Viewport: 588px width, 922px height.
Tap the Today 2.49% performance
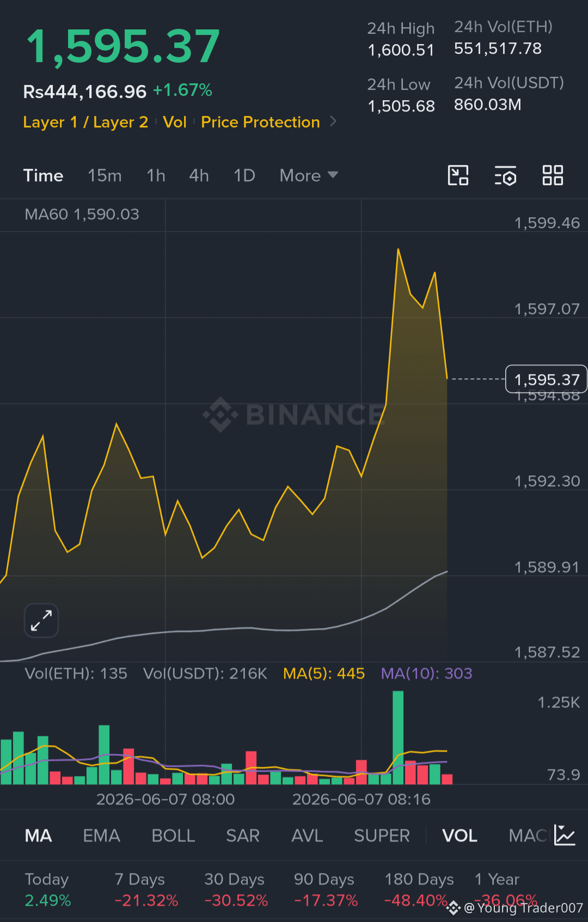click(48, 890)
